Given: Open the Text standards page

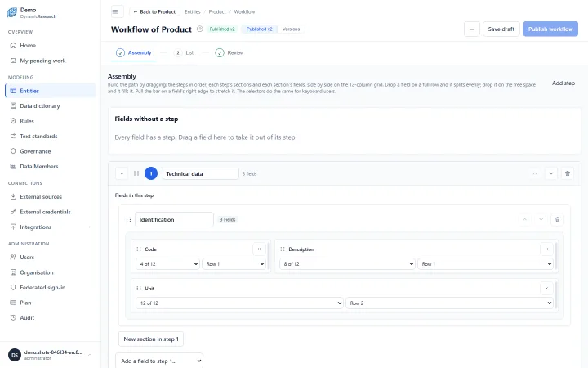Looking at the screenshot, I should 51,136.
